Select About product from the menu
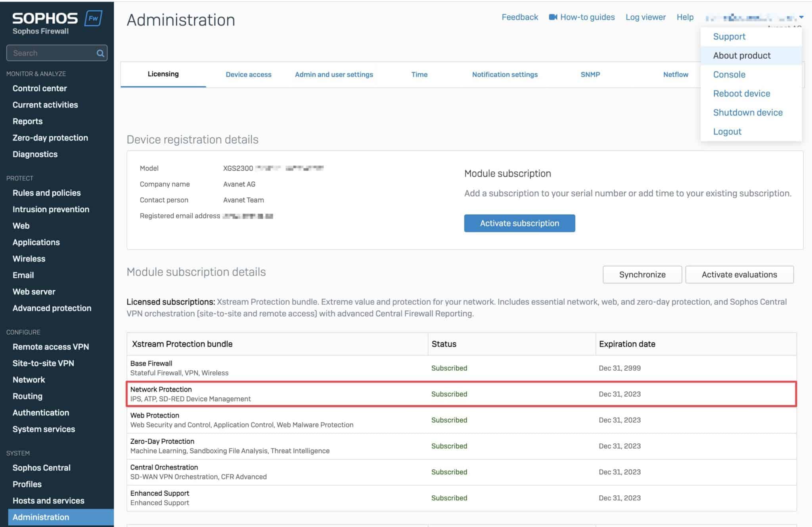This screenshot has height=527, width=812. coord(741,55)
